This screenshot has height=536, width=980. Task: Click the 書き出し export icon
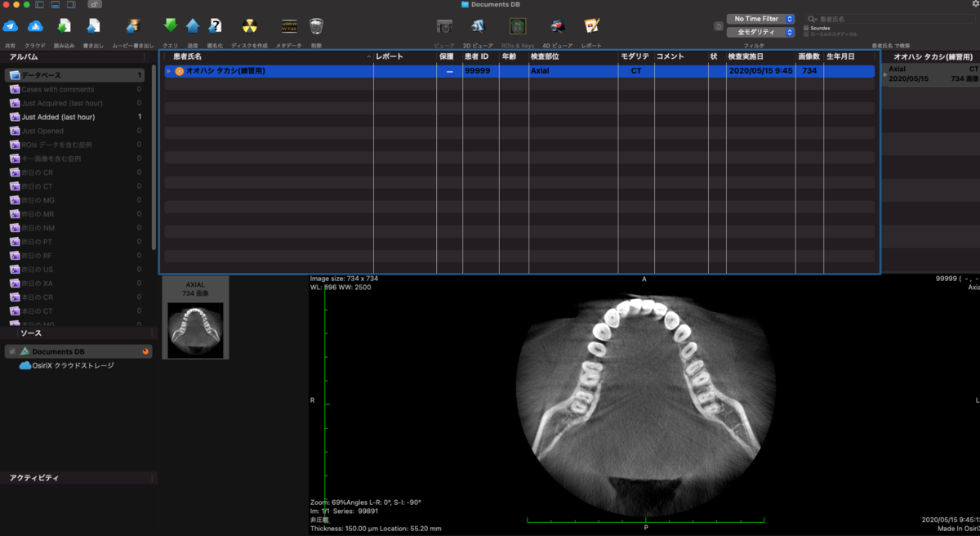tap(93, 26)
